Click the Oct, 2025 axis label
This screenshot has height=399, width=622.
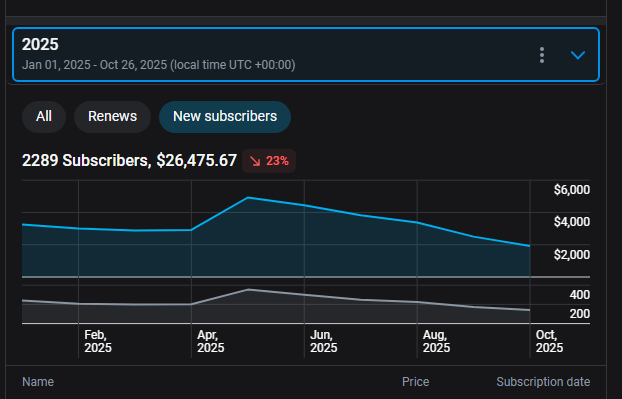pyautogui.click(x=549, y=341)
